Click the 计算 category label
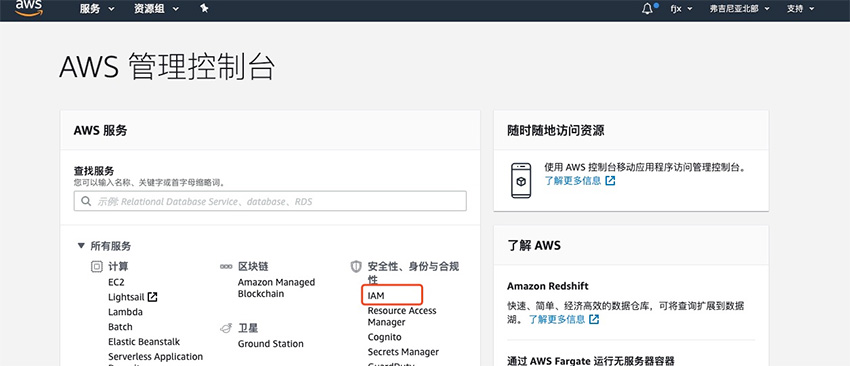 point(118,267)
